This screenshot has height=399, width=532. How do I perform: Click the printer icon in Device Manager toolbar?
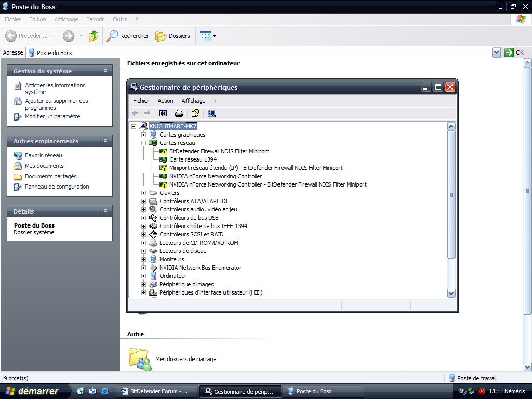179,113
